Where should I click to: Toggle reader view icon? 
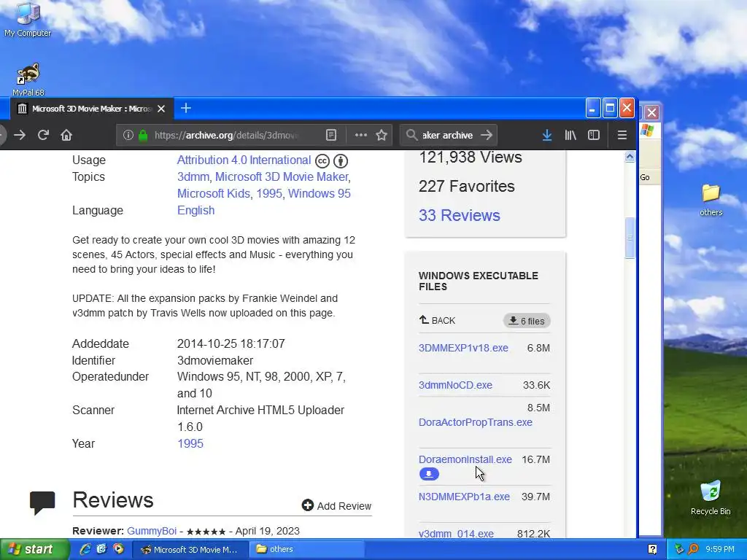[331, 135]
